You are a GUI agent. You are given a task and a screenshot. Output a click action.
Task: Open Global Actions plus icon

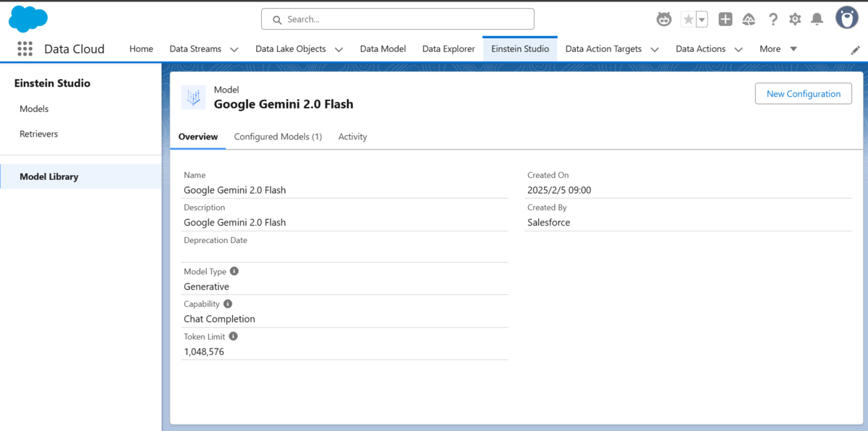click(726, 20)
